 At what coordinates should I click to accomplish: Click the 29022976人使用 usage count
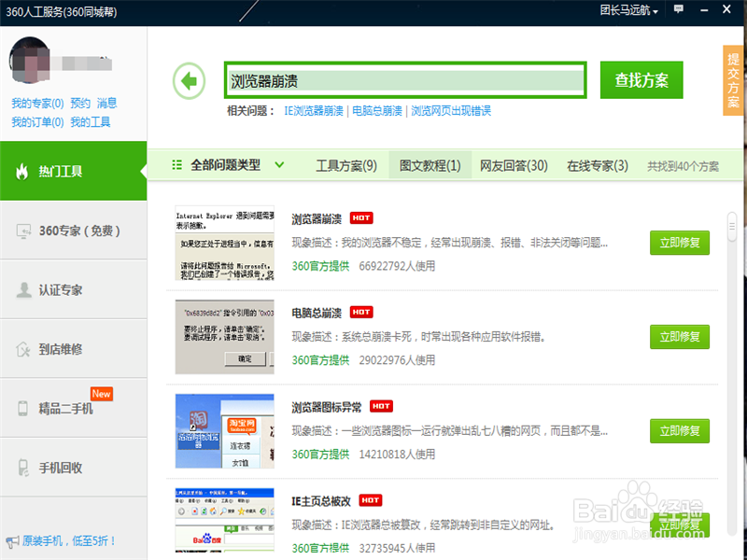click(397, 360)
